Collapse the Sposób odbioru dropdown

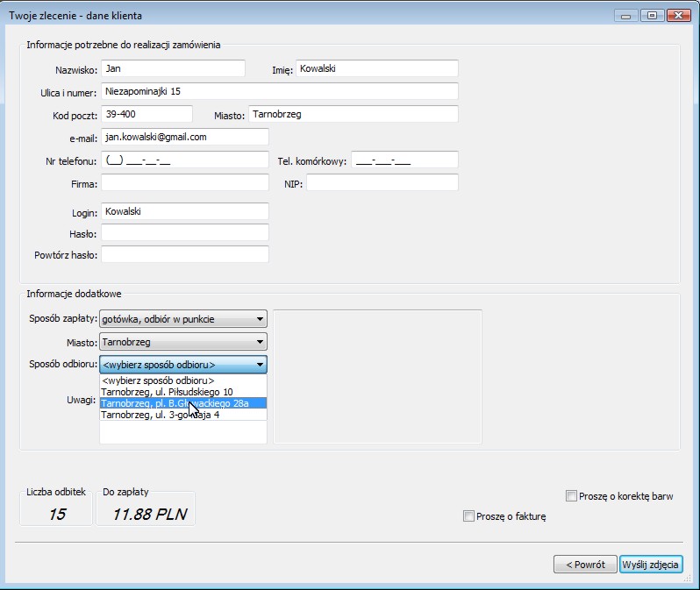point(183,365)
